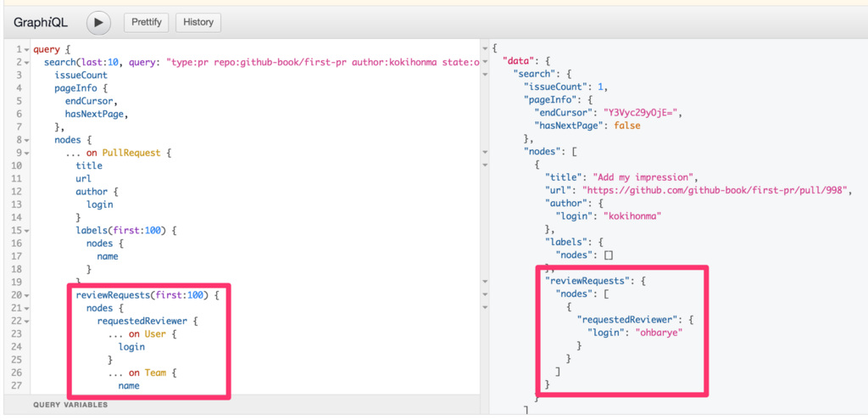Collapse the labels block at line 15
The image size is (868, 420).
pos(26,230)
